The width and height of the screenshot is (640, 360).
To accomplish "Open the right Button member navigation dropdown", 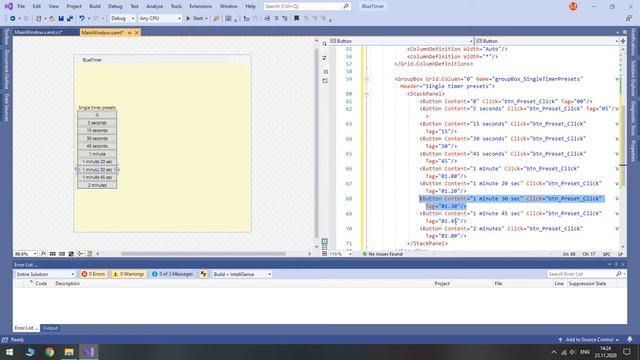I will (x=547, y=41).
